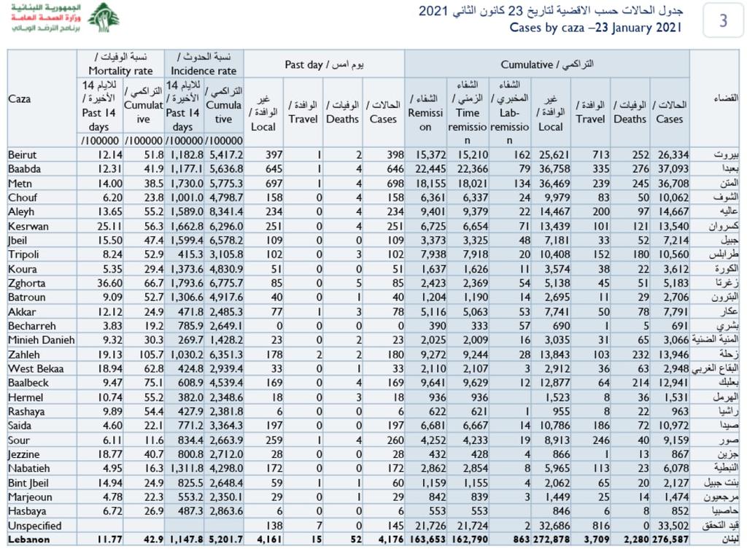Click the Arabic caza name لبنان
The width and height of the screenshot is (747, 560).
point(729,540)
